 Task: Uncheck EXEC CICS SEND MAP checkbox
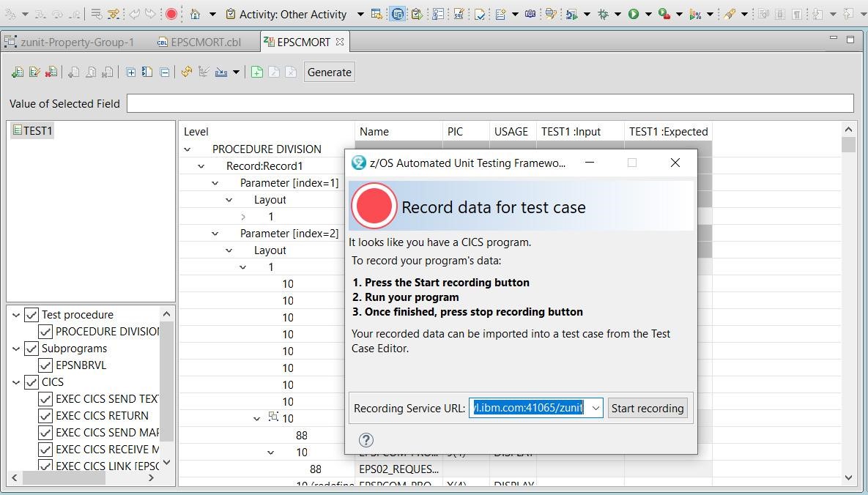[x=45, y=433]
